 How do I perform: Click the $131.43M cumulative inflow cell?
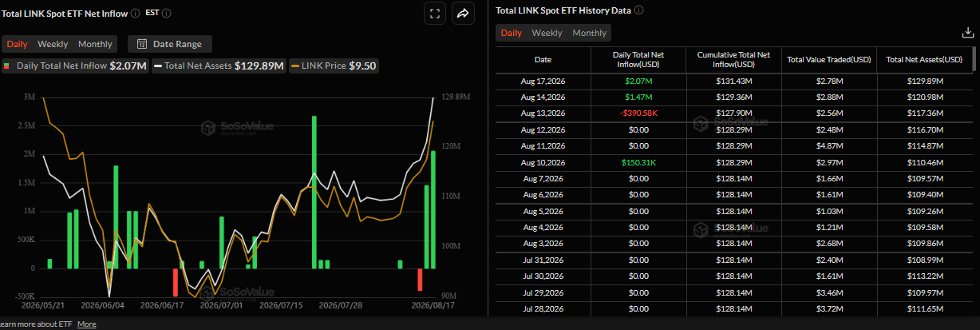[733, 82]
